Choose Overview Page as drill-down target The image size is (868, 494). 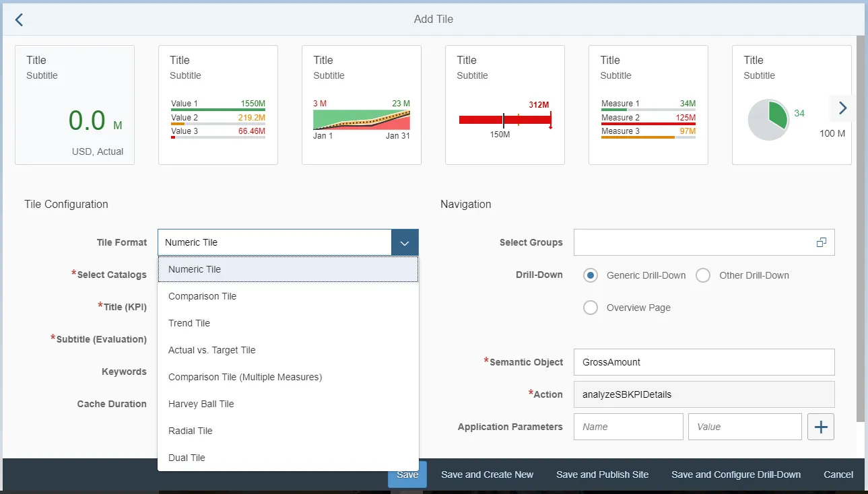pos(591,308)
